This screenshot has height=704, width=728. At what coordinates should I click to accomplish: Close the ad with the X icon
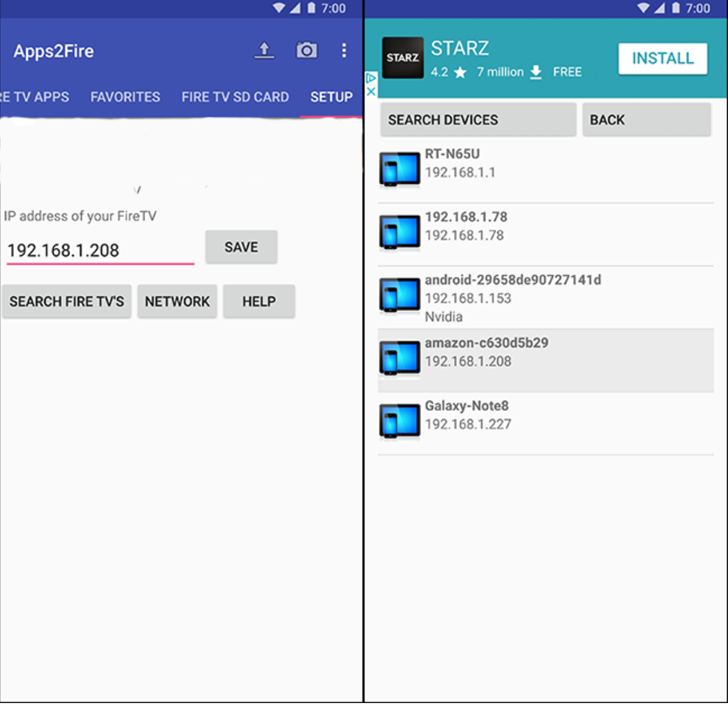pos(371,91)
